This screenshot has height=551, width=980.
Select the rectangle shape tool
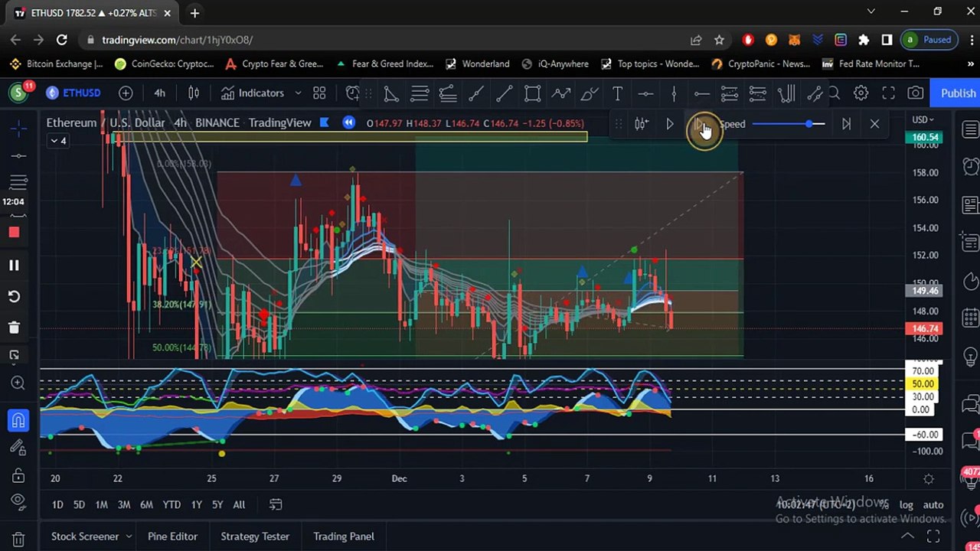[533, 93]
